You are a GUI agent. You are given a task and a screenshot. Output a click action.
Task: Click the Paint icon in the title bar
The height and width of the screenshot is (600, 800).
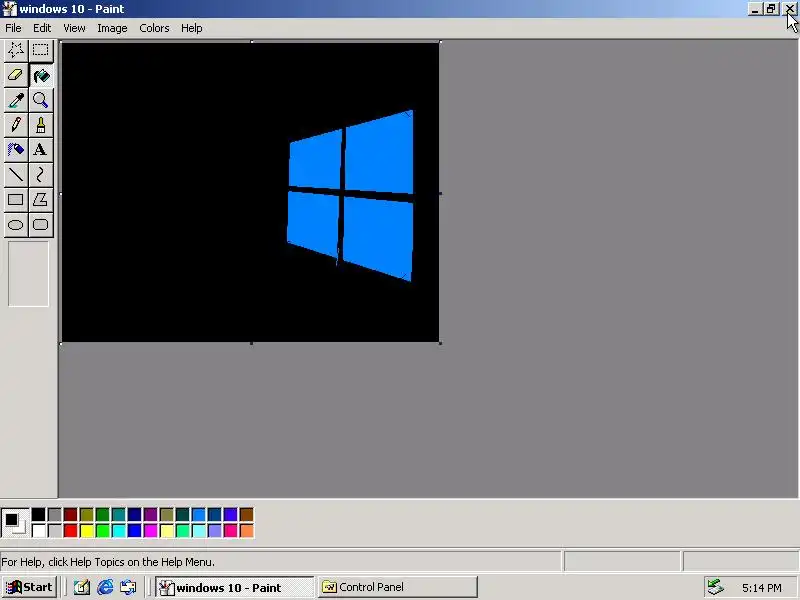9,9
